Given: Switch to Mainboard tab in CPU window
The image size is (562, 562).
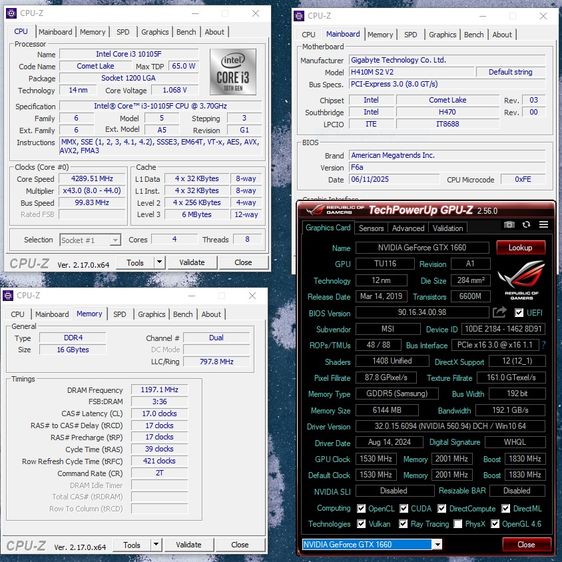Looking at the screenshot, I should 55,32.
